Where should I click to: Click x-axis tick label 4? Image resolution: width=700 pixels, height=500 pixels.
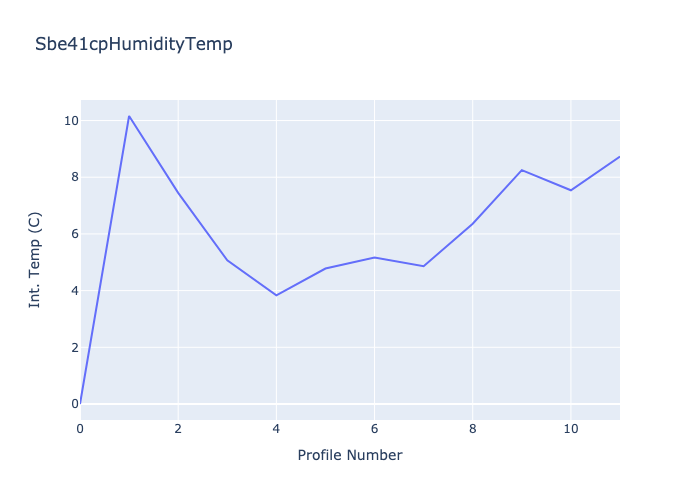click(276, 428)
